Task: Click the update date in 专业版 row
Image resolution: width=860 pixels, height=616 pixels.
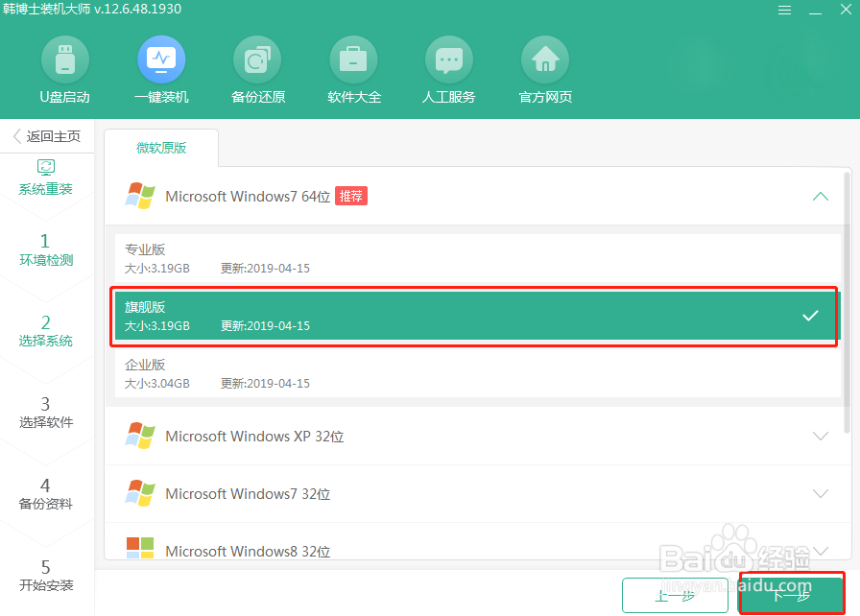Action: tap(266, 268)
